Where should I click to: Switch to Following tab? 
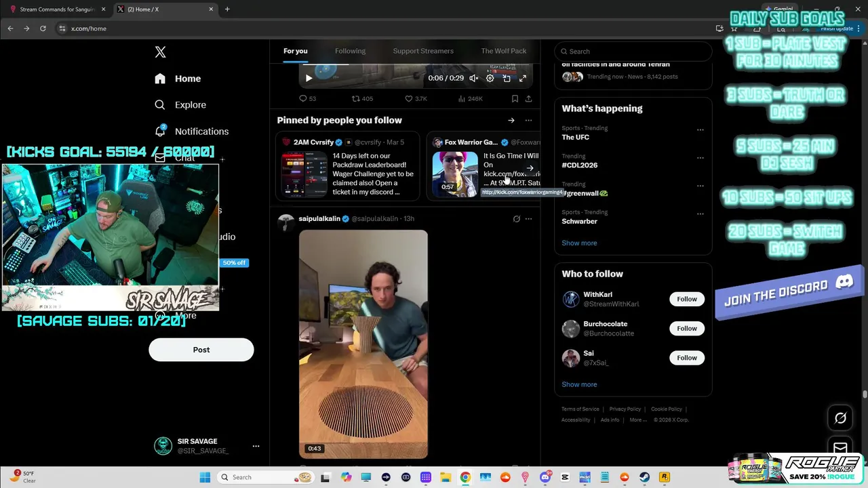click(350, 51)
